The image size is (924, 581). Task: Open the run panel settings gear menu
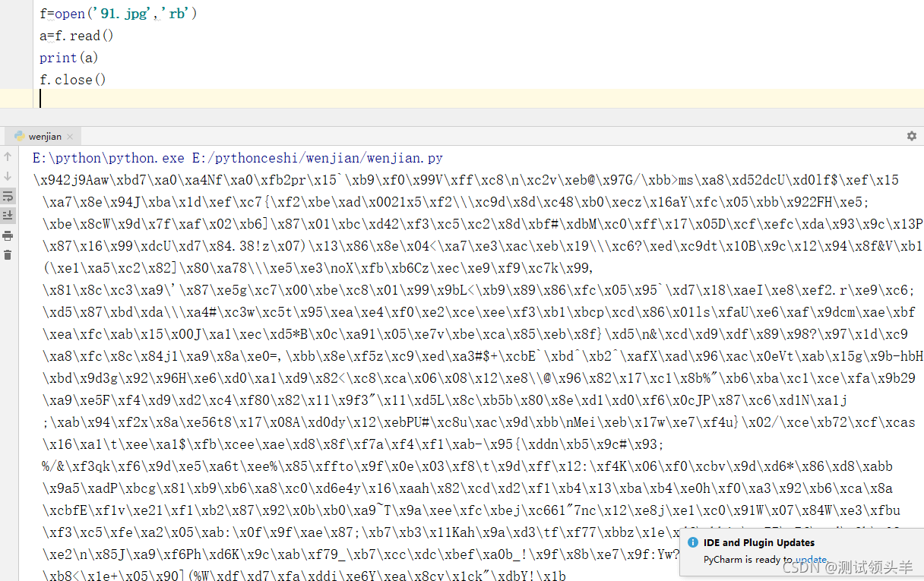[911, 136]
